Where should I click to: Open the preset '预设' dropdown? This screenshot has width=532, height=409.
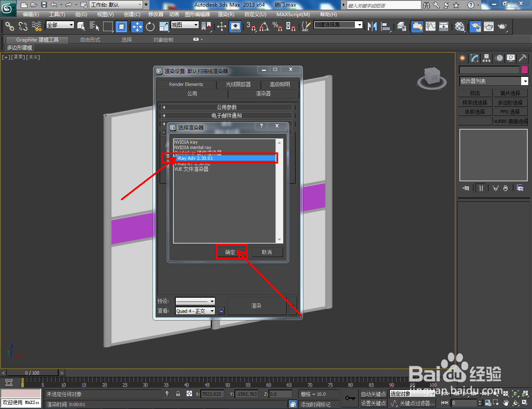pyautogui.click(x=195, y=301)
